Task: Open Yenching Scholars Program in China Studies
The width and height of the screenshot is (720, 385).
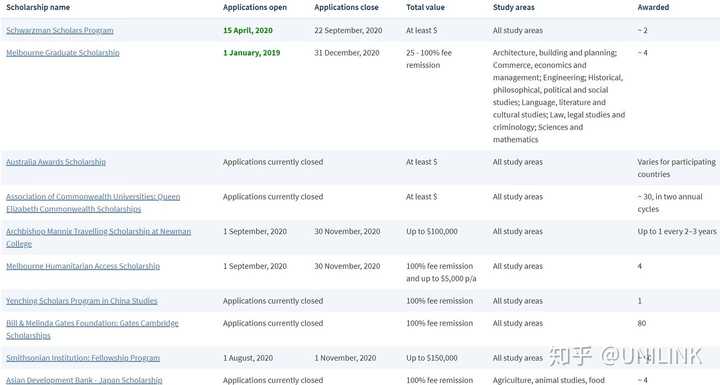Action: [82, 301]
